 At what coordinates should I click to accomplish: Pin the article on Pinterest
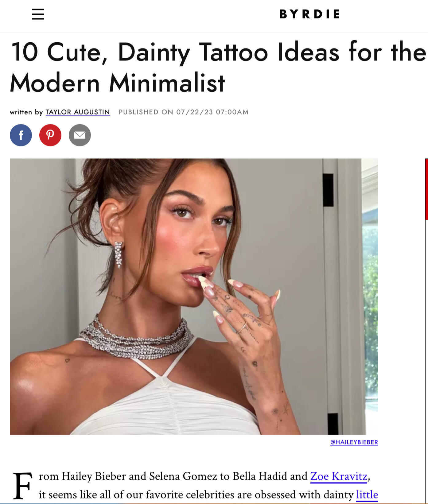point(50,135)
